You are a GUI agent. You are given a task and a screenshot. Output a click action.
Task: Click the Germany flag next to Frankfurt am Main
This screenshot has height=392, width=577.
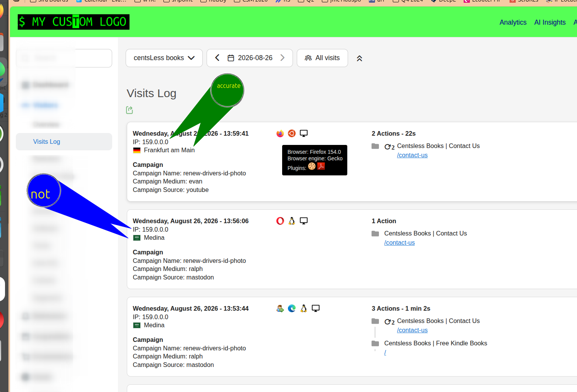coord(137,150)
